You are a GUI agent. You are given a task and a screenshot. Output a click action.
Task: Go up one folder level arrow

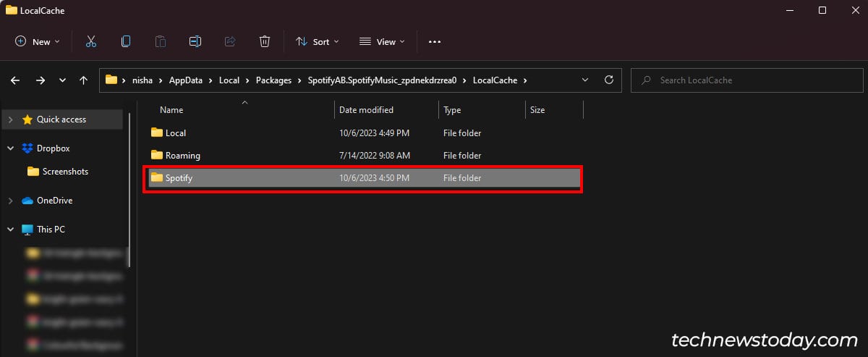[84, 80]
